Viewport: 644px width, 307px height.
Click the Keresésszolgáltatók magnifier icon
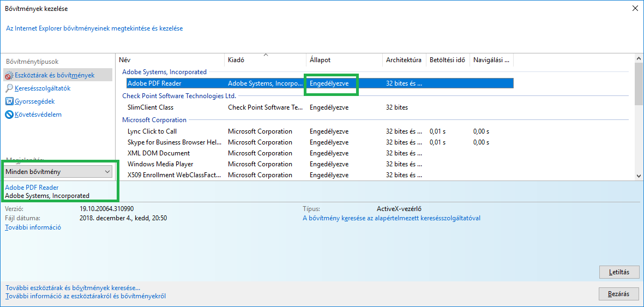tap(9, 88)
